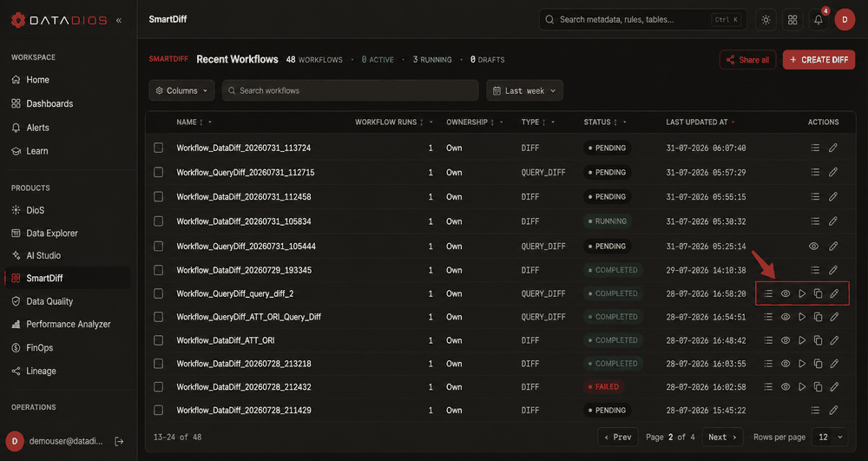The image size is (868, 461).
Task: Edit Workflow_DataDiff_20260728_213218 with pencil icon
Action: click(x=834, y=364)
